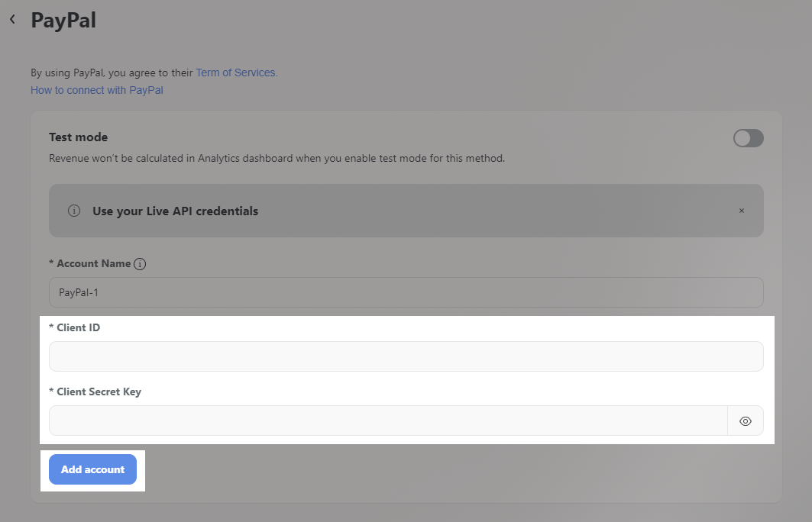Click the Revenue won't be calculated description

pyautogui.click(x=277, y=158)
